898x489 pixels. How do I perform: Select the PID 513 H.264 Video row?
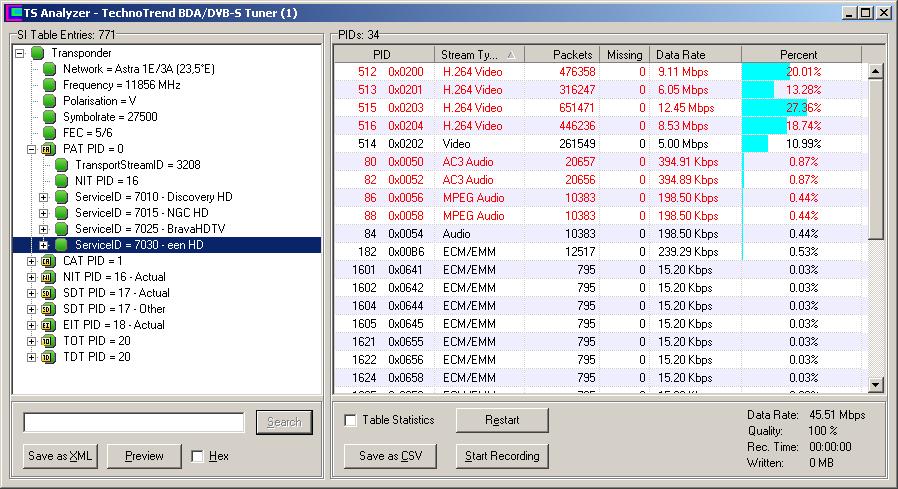click(598, 90)
